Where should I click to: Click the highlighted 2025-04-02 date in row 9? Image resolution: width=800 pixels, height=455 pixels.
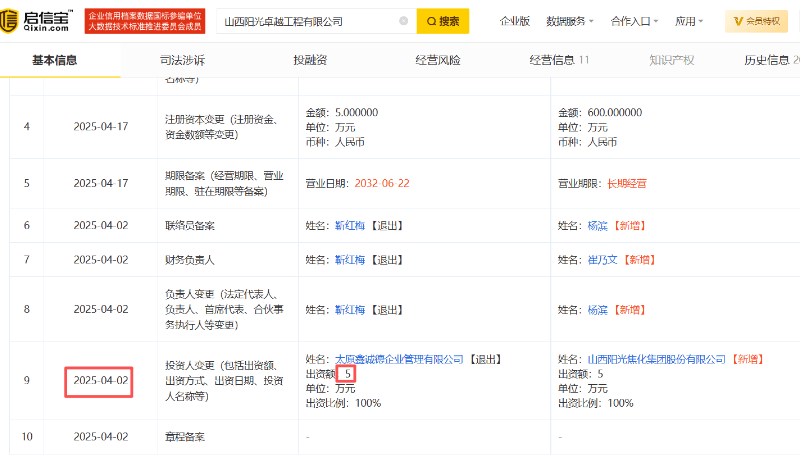(x=101, y=381)
